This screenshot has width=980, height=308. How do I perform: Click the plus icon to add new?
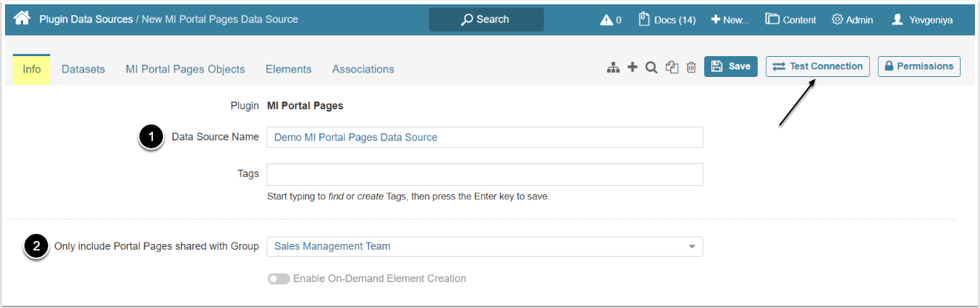[632, 67]
